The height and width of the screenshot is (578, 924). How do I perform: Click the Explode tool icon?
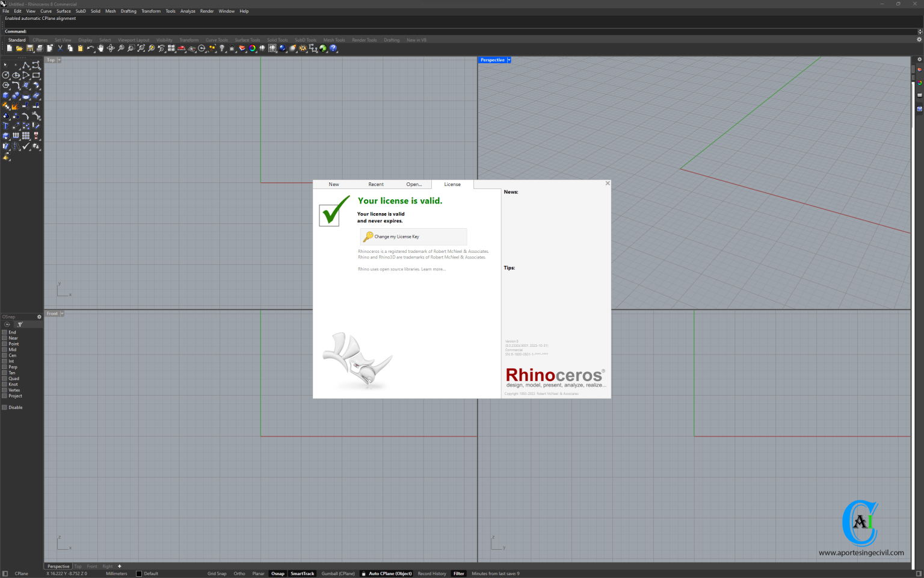coord(14,106)
